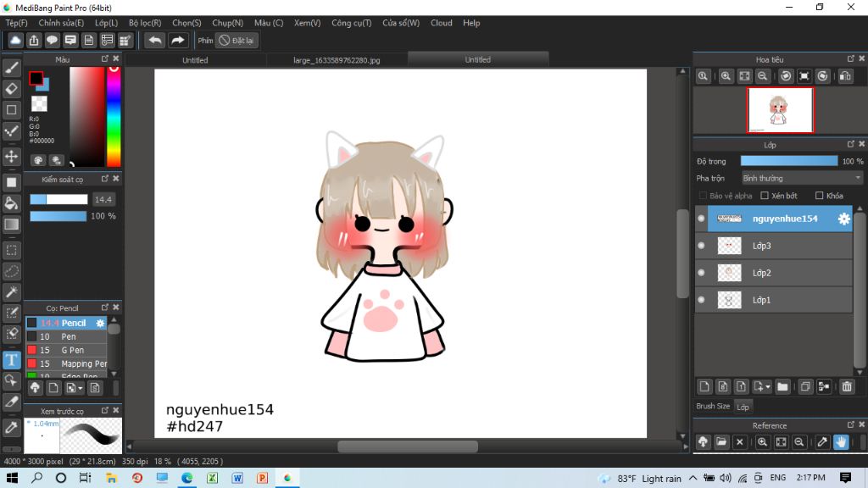Screen dimensions: 868x488
Task: Select the Magic Wand tool
Action: tap(12, 292)
